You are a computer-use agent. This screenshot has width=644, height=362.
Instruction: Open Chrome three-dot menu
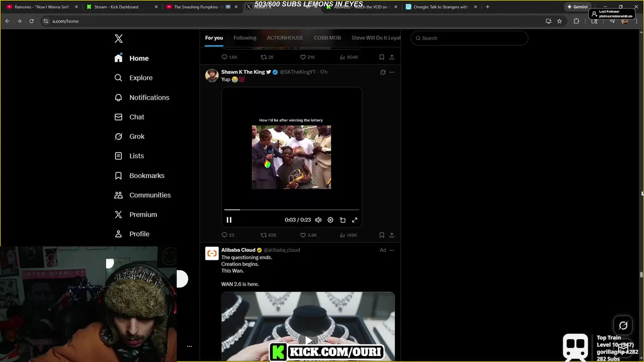pyautogui.click(x=636, y=21)
